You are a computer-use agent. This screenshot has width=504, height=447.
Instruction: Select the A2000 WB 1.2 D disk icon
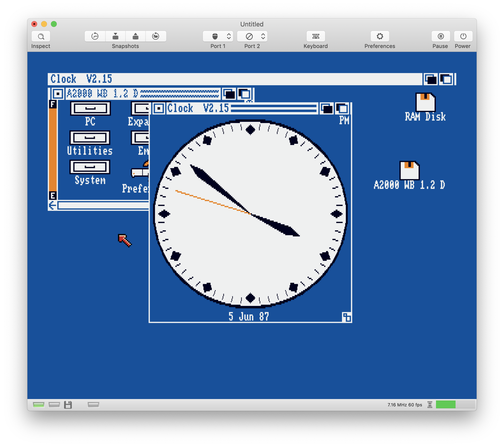pyautogui.click(x=409, y=170)
